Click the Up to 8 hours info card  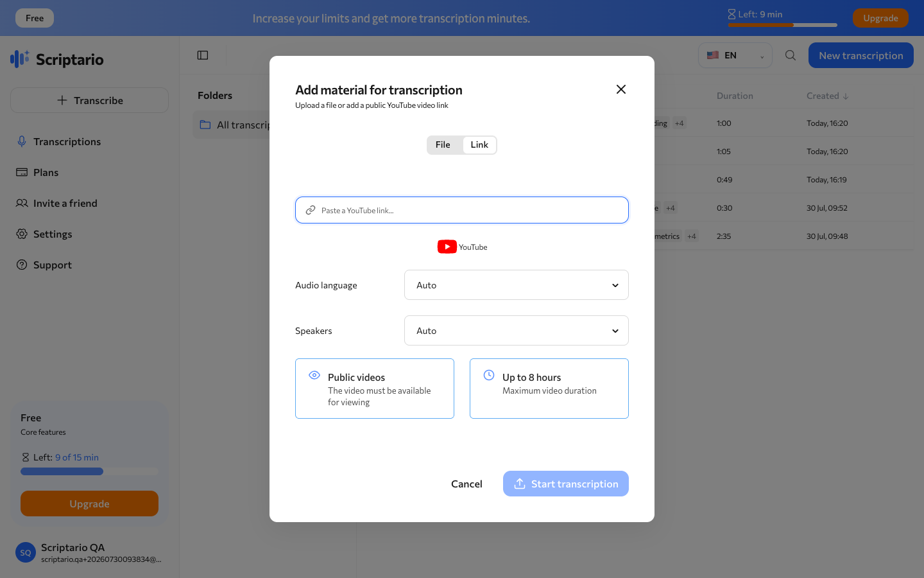549,389
